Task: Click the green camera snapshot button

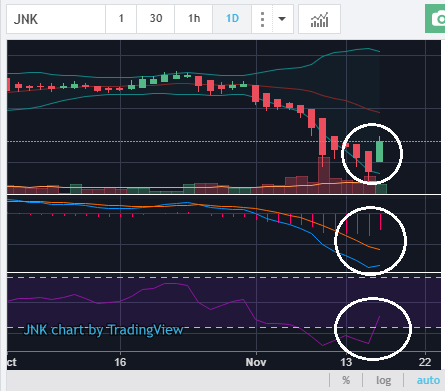Action: click(435, 19)
